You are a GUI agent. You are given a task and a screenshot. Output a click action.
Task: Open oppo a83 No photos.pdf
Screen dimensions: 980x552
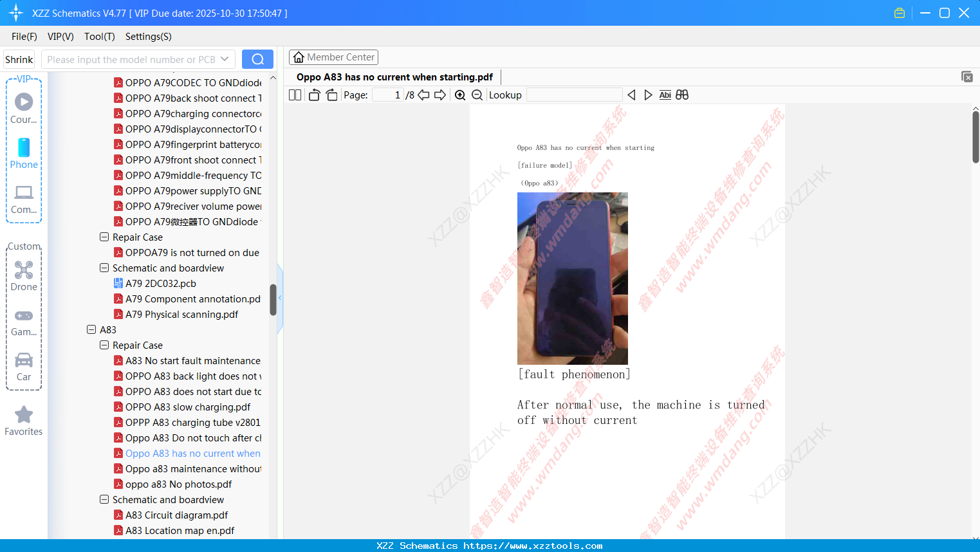coord(173,484)
